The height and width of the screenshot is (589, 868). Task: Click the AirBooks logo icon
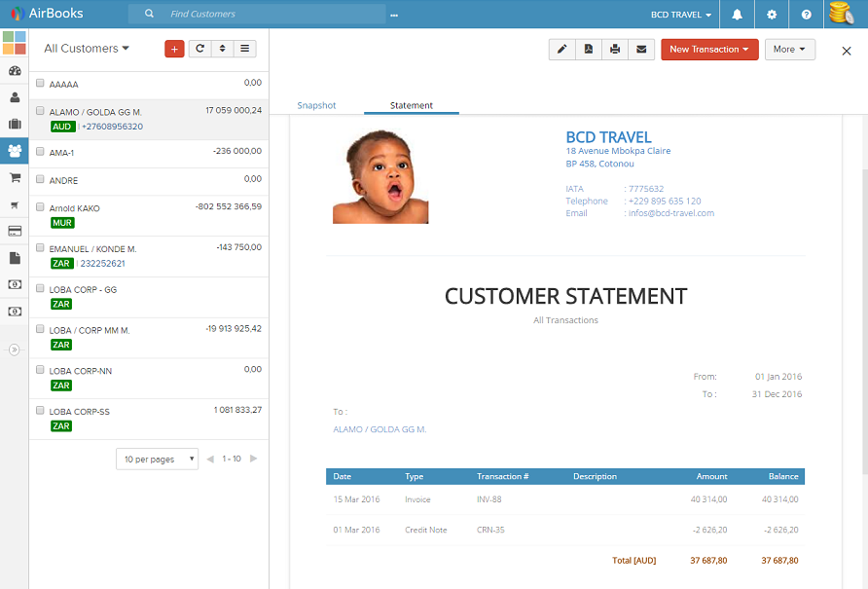[18, 13]
